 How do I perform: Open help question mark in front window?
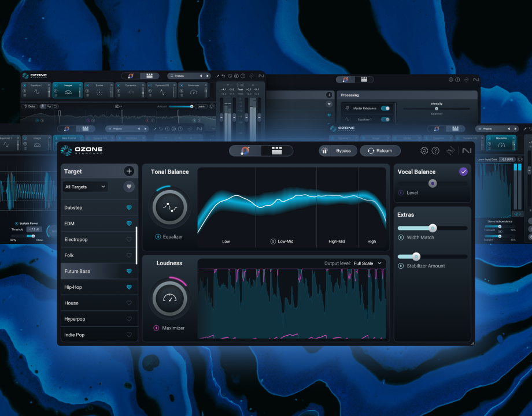(435, 151)
